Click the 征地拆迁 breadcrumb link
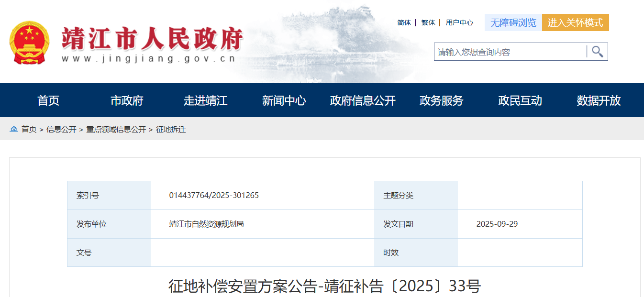Image resolution: width=644 pixels, height=297 pixels. 171,130
